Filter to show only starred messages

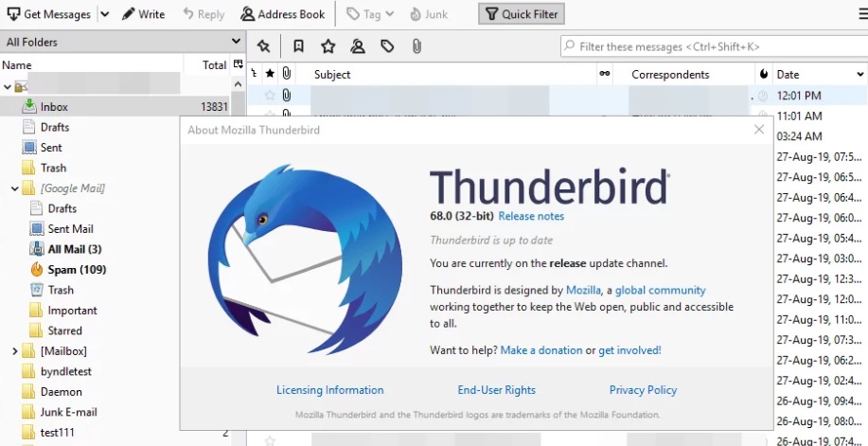(328, 46)
